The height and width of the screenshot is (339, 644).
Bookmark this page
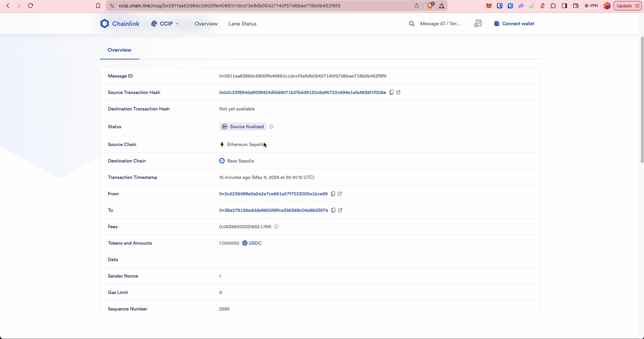[x=98, y=6]
